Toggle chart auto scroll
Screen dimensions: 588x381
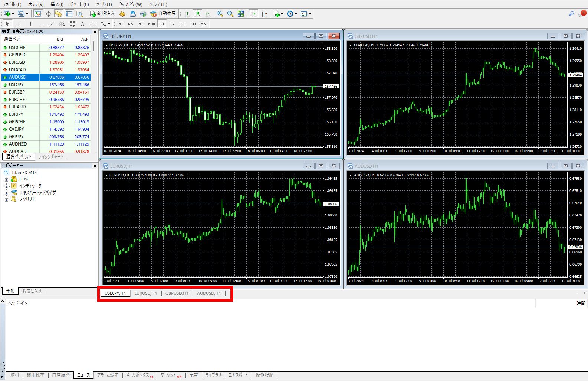pyautogui.click(x=254, y=14)
